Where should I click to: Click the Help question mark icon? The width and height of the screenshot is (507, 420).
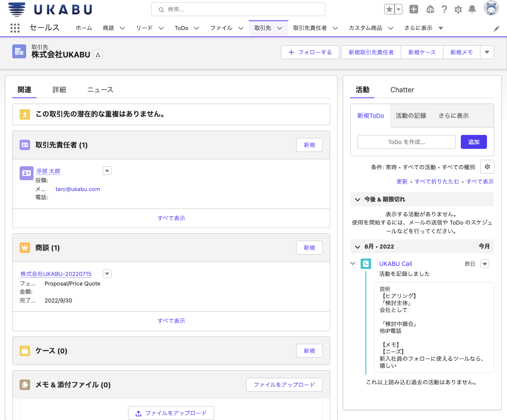click(444, 10)
